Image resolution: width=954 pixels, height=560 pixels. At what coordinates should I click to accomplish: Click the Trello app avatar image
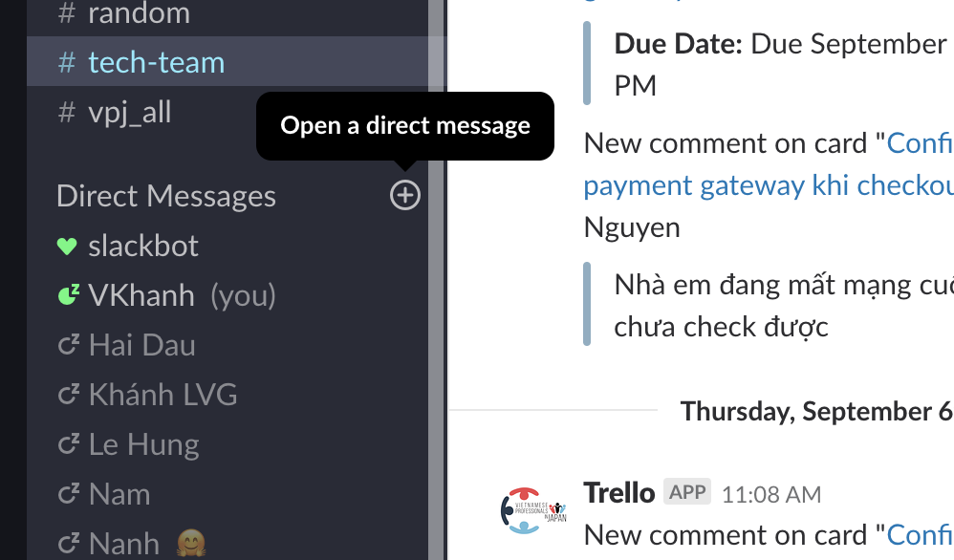click(x=533, y=509)
